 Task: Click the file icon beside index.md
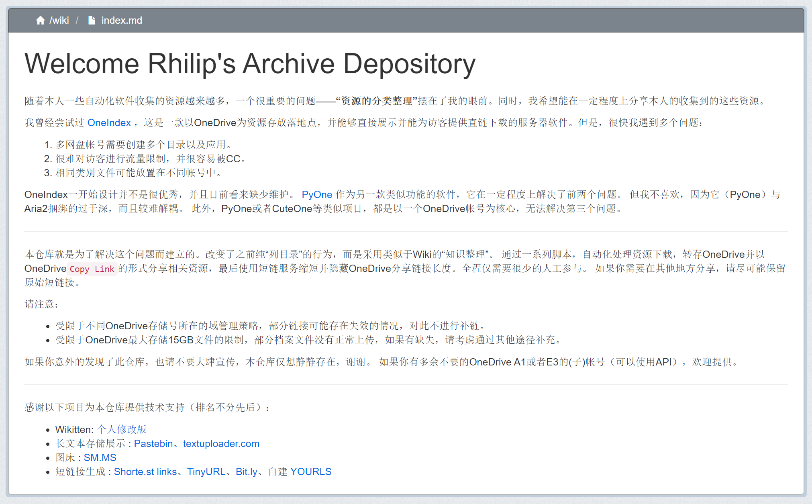[x=92, y=20]
